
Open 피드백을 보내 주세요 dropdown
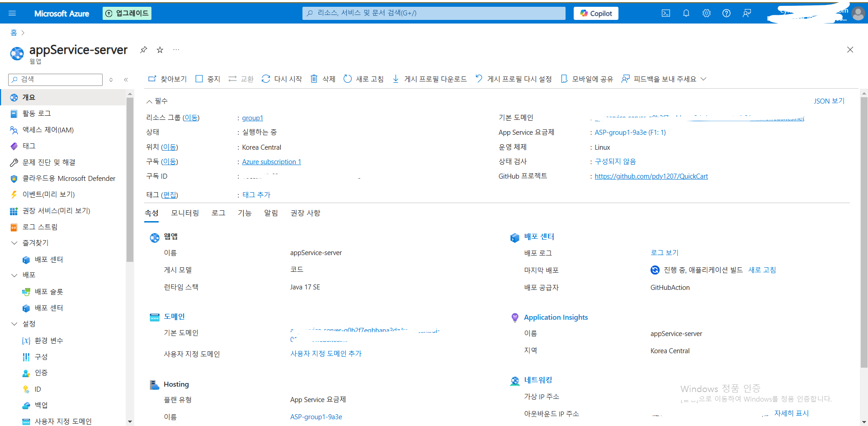pyautogui.click(x=664, y=79)
